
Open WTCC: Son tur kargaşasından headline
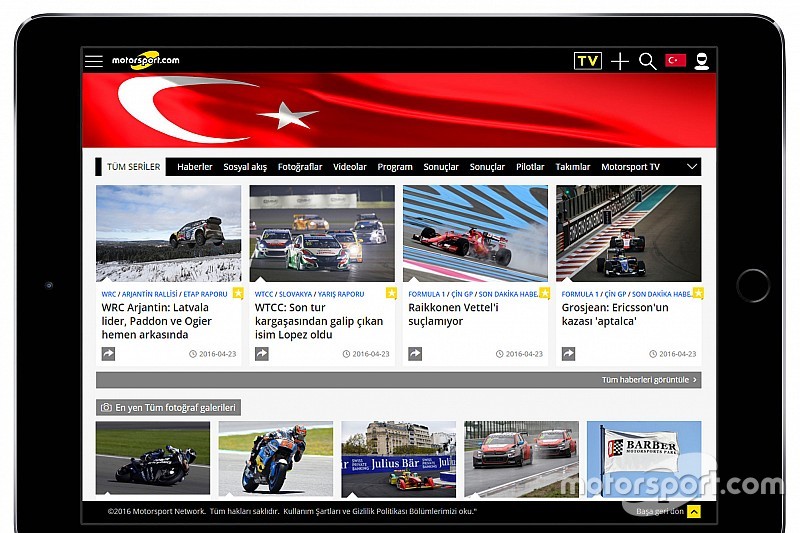319,321
